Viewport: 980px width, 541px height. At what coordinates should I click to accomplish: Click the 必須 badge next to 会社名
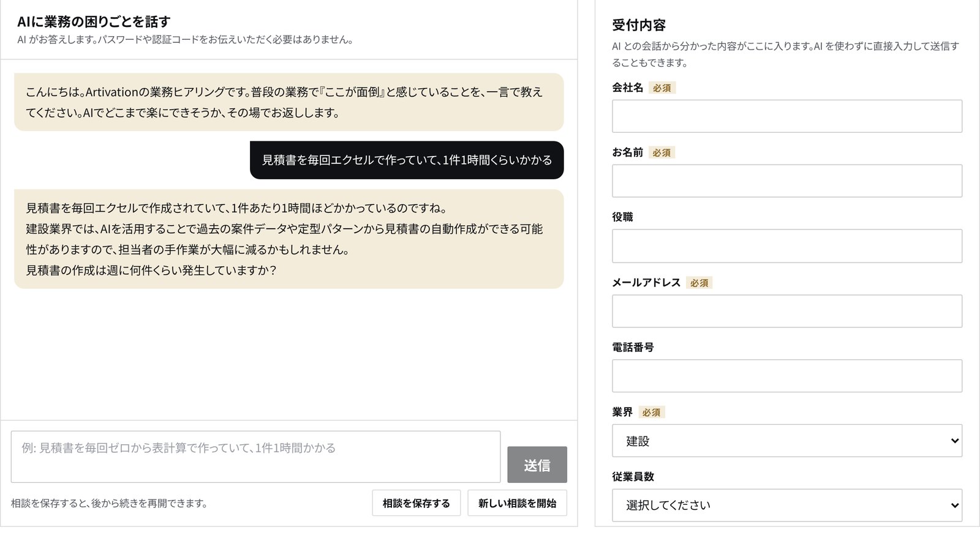pyautogui.click(x=662, y=88)
